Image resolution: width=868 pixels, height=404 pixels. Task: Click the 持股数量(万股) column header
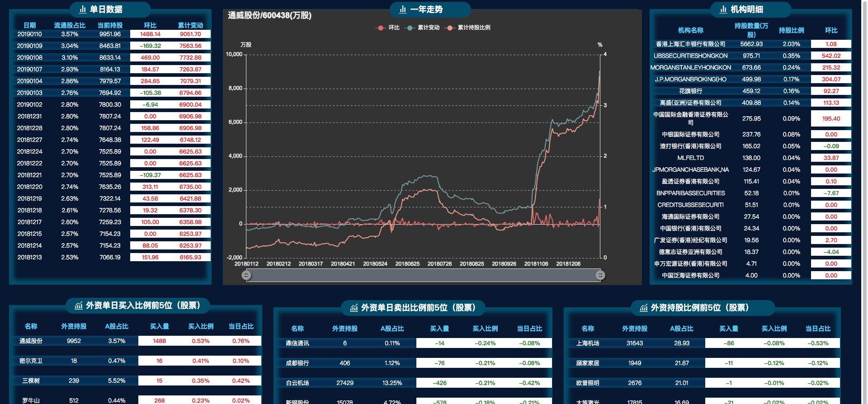(751, 30)
